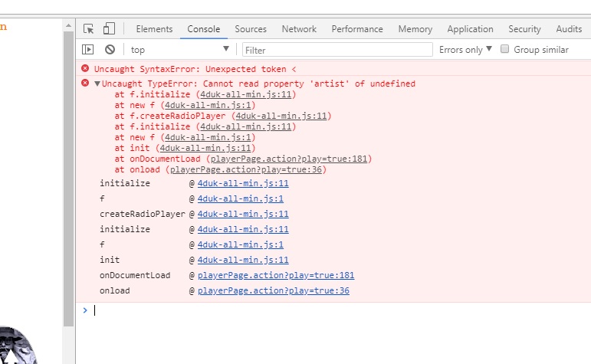Open the Network tab

[299, 29]
